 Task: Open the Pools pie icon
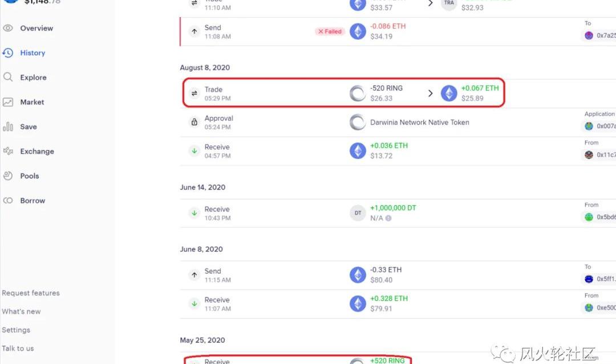[8, 175]
